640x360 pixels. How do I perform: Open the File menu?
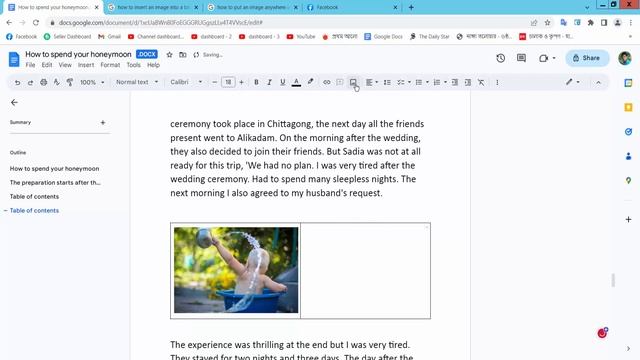click(x=30, y=65)
